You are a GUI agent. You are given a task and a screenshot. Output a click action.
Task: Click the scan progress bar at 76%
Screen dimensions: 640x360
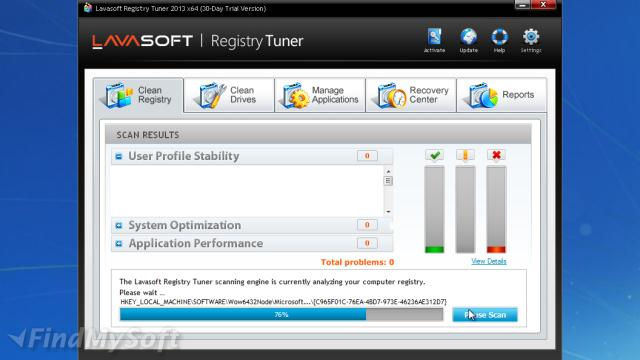(281, 314)
